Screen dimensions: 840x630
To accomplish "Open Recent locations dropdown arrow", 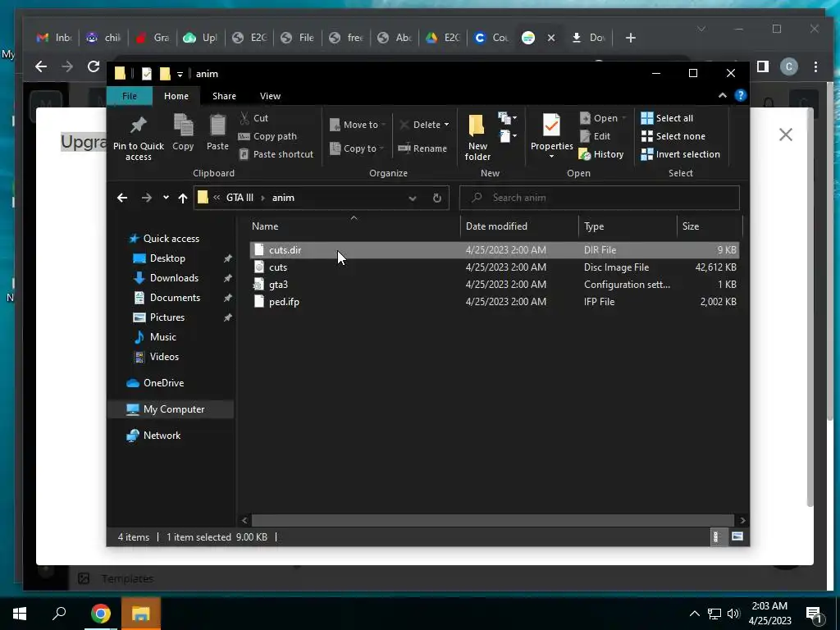I will click(166, 198).
